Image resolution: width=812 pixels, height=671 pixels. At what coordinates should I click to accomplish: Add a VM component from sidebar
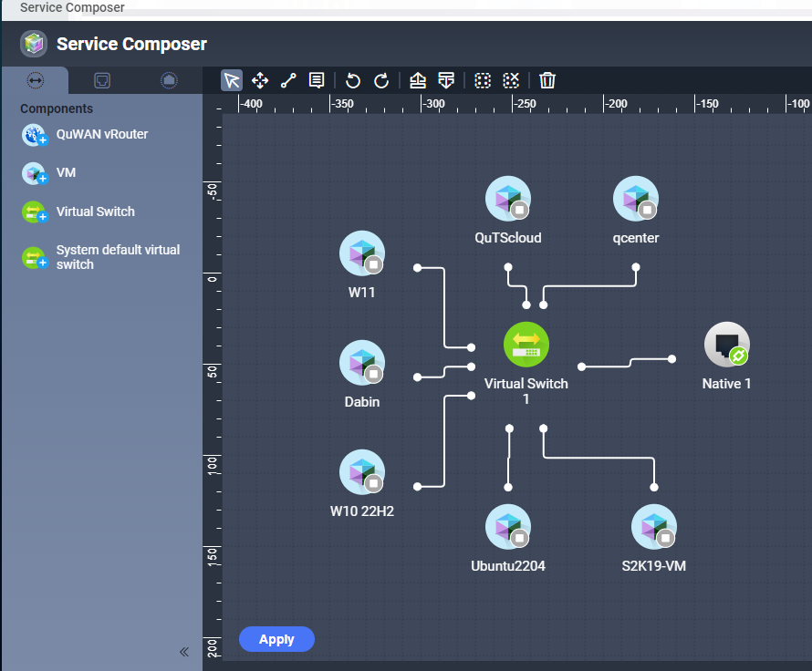[x=49, y=173]
